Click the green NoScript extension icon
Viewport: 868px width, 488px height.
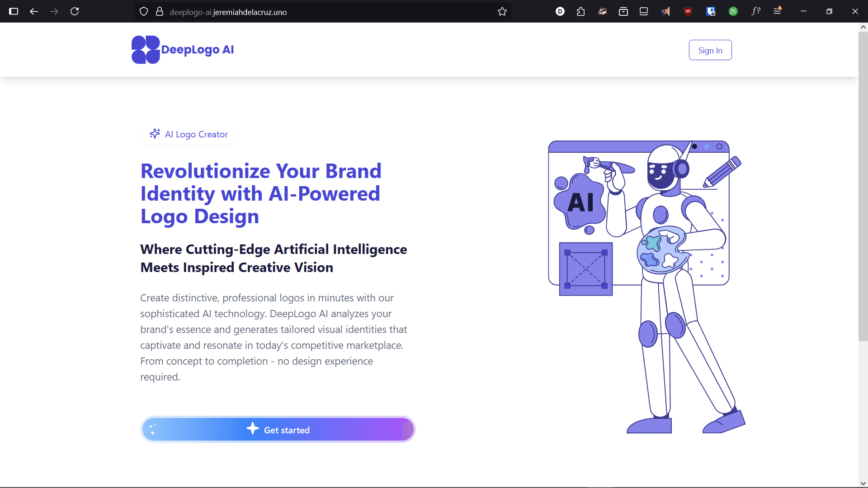tap(733, 11)
